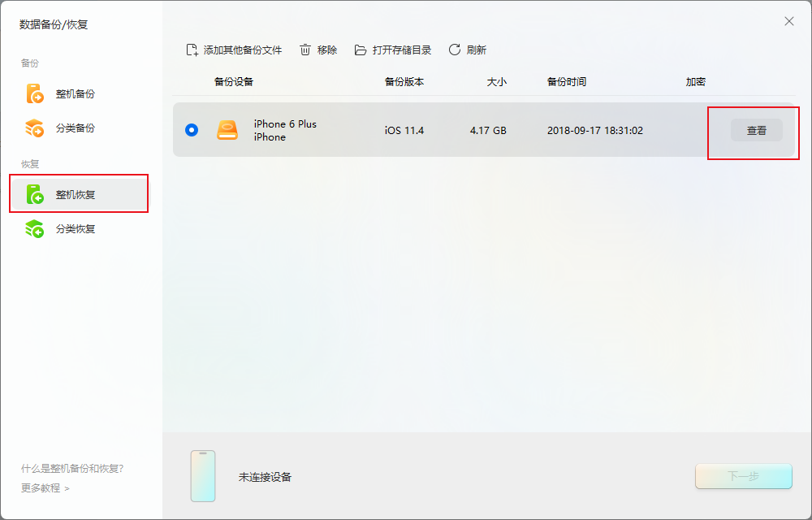Go to 分类恢复 in the sidebar

click(75, 228)
